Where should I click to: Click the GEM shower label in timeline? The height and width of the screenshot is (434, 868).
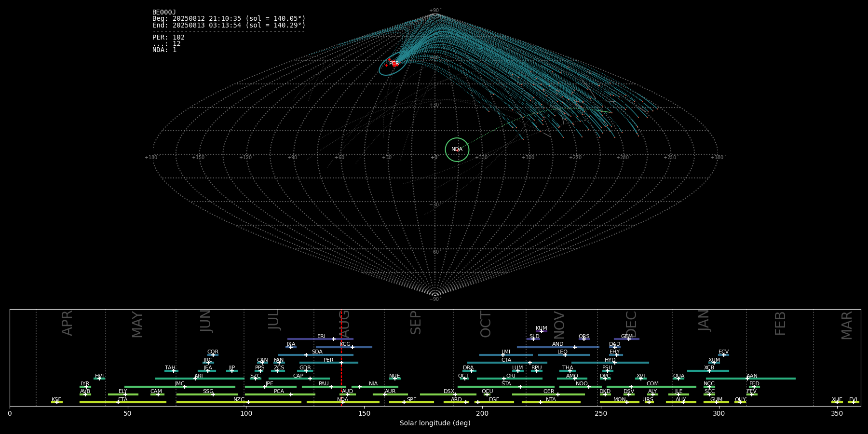(x=627, y=337)
